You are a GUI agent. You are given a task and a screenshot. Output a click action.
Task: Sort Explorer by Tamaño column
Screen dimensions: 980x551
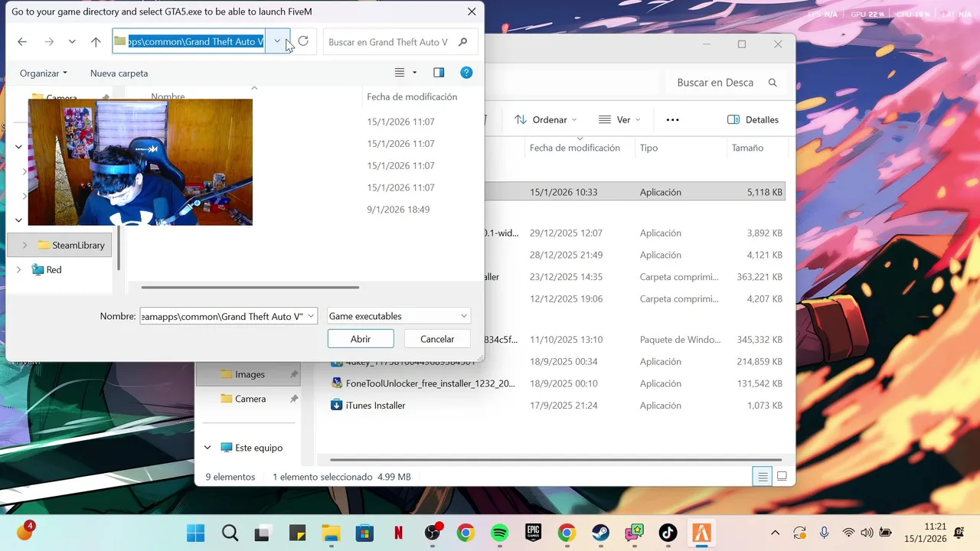[x=747, y=148]
